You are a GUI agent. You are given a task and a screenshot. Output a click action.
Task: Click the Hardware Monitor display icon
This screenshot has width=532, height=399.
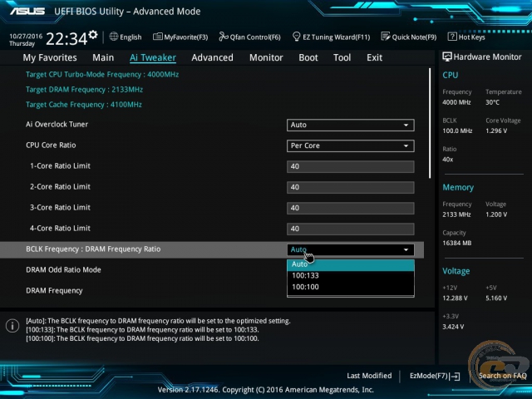(x=447, y=57)
